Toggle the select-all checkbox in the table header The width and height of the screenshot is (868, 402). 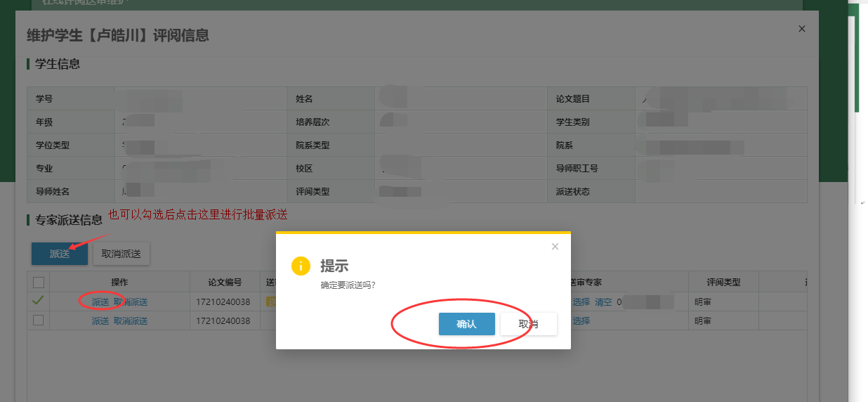point(39,283)
